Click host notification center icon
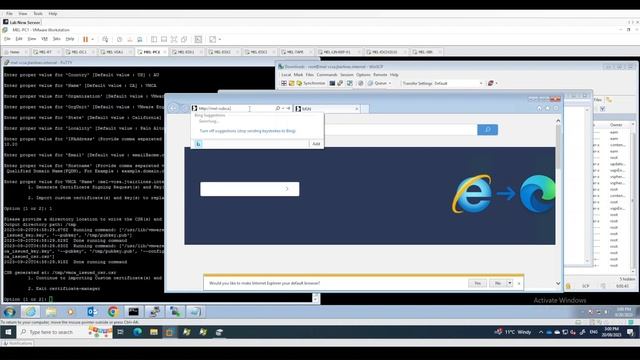The image size is (640, 360). (x=631, y=332)
